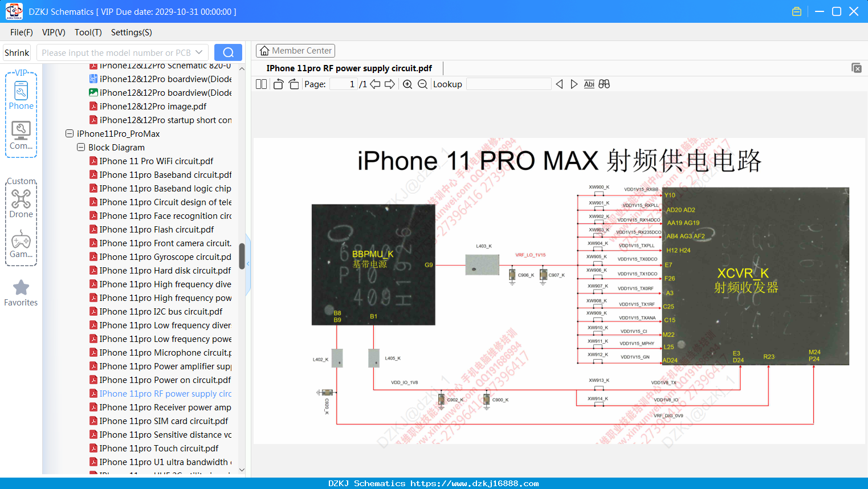868x489 pixels.
Task: Close the document tab panel icon
Action: [x=857, y=68]
